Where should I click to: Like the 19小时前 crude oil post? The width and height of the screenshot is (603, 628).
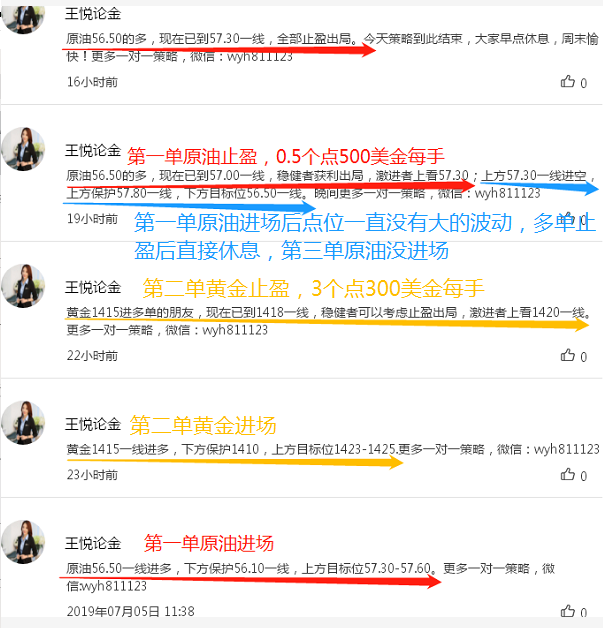(573, 219)
